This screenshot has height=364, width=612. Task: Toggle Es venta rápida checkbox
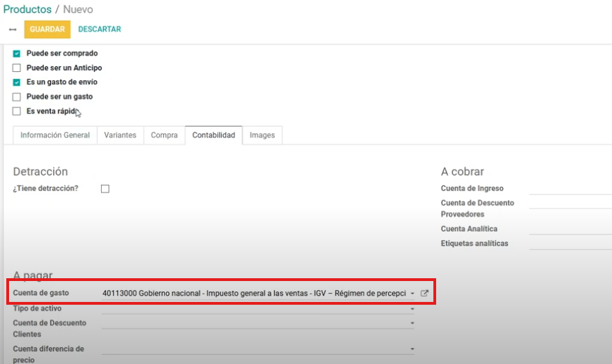pyautogui.click(x=17, y=112)
